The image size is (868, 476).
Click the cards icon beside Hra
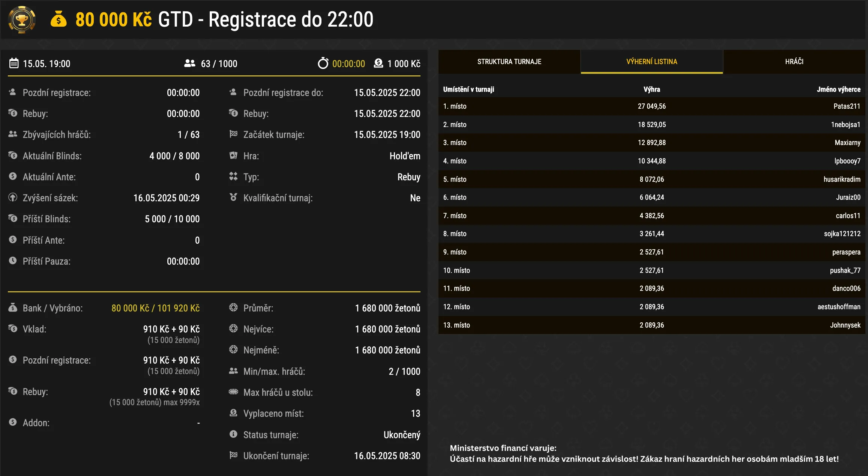[233, 156]
